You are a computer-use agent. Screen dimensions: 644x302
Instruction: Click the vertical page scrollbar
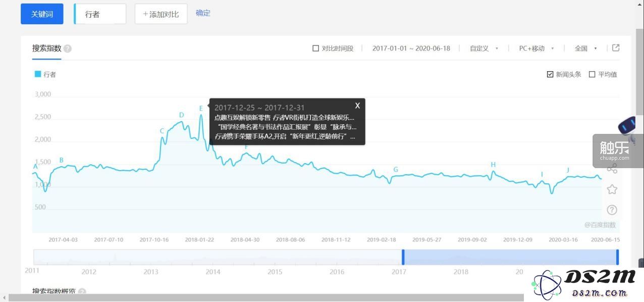click(x=640, y=72)
